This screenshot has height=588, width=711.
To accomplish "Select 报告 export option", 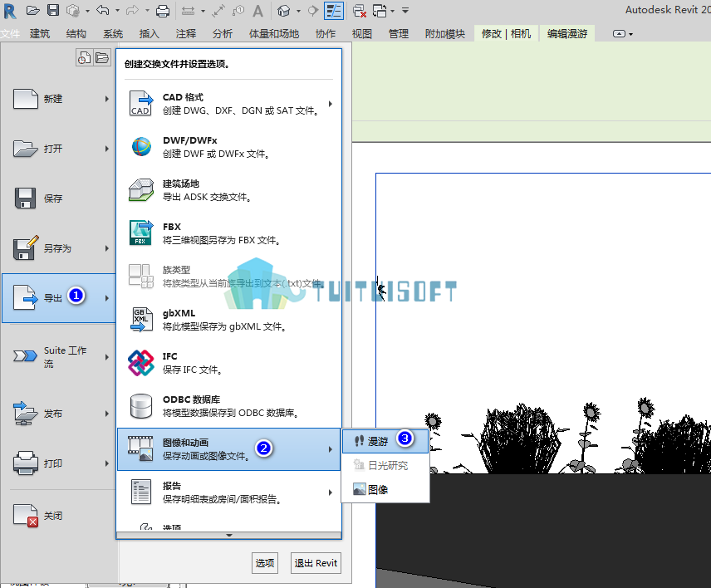I will point(228,492).
